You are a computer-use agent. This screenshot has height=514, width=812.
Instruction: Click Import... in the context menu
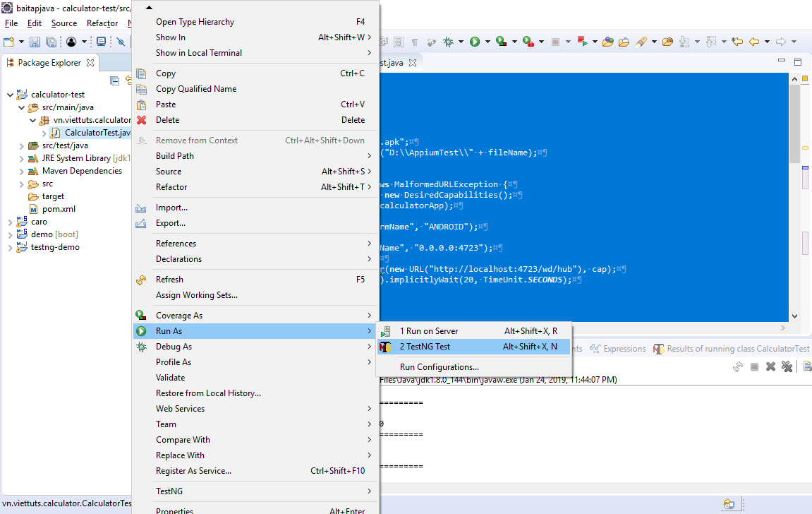pyautogui.click(x=255, y=208)
